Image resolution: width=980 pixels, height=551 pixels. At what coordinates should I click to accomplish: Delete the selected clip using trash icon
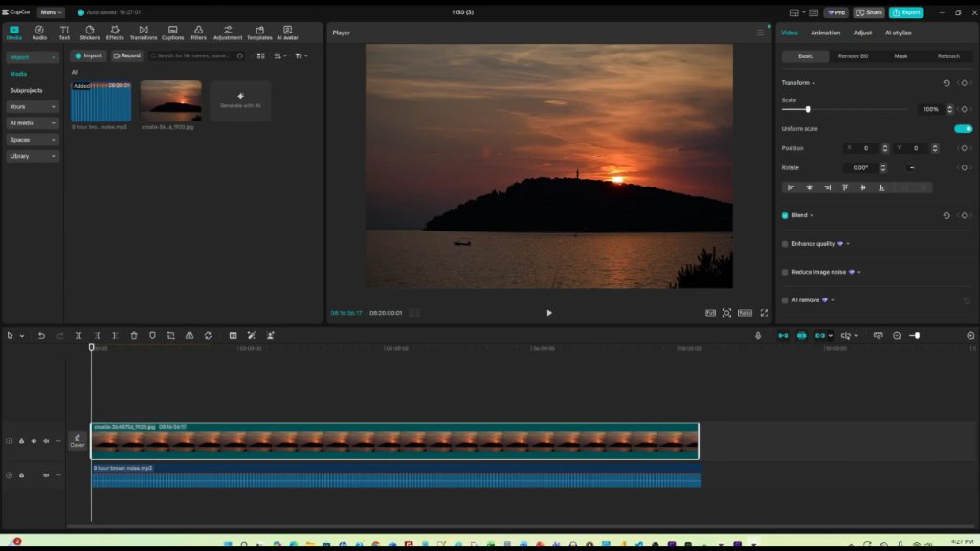[x=134, y=336]
